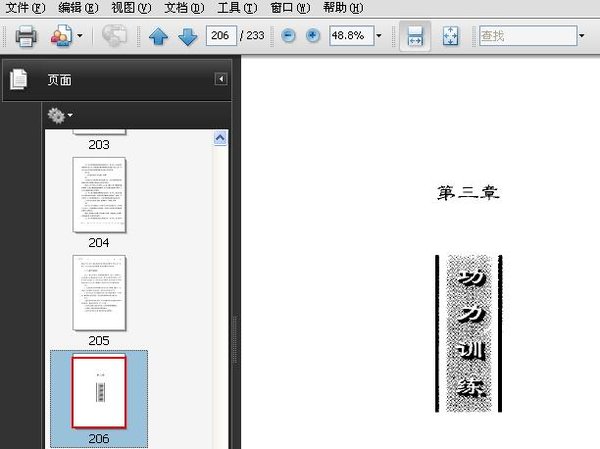
Task: Go to previous page with up arrow
Action: [158, 36]
